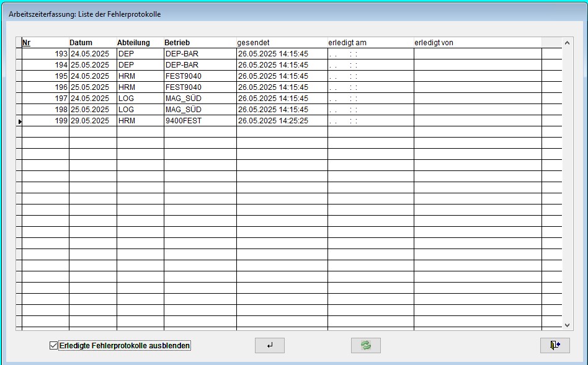Click the scrollbar up arrow
588x365 pixels.
point(567,43)
